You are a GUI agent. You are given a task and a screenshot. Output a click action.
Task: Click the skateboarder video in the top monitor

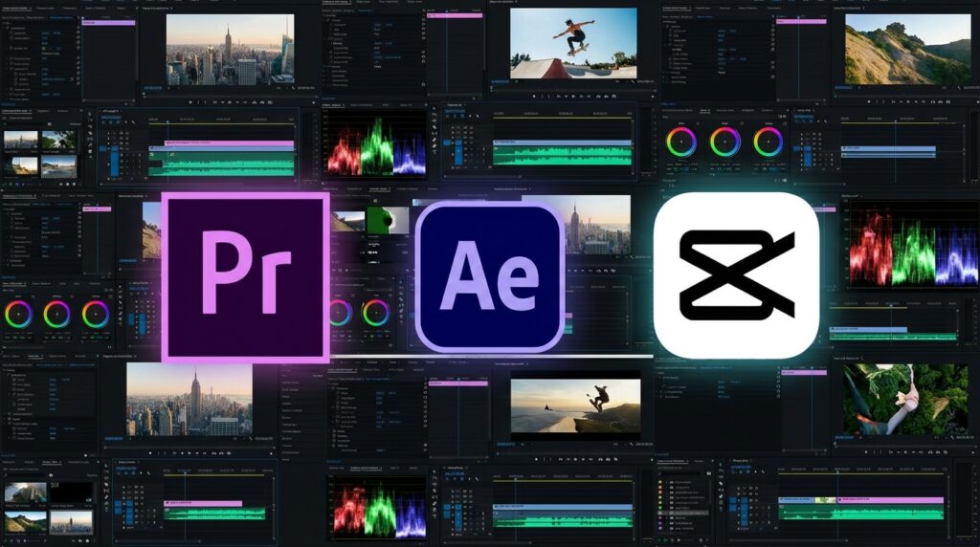click(573, 43)
